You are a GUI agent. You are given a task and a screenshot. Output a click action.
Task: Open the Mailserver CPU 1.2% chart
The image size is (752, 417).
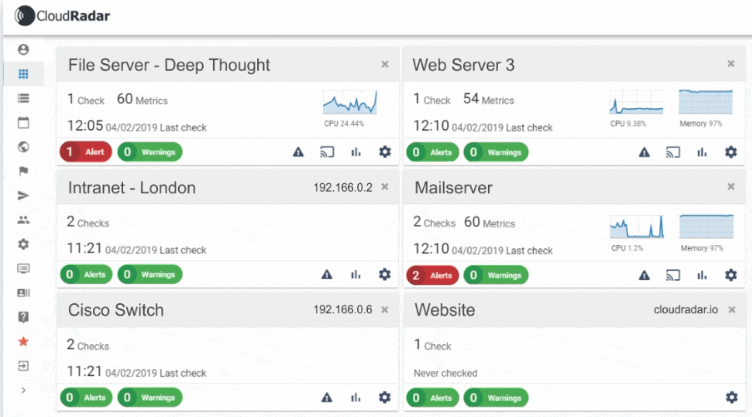(637, 226)
